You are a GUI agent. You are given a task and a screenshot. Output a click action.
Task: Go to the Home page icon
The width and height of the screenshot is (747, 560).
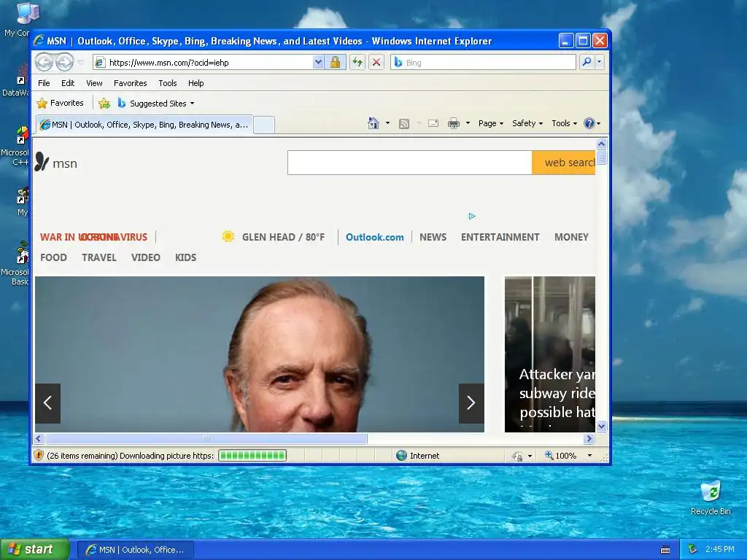(x=373, y=123)
